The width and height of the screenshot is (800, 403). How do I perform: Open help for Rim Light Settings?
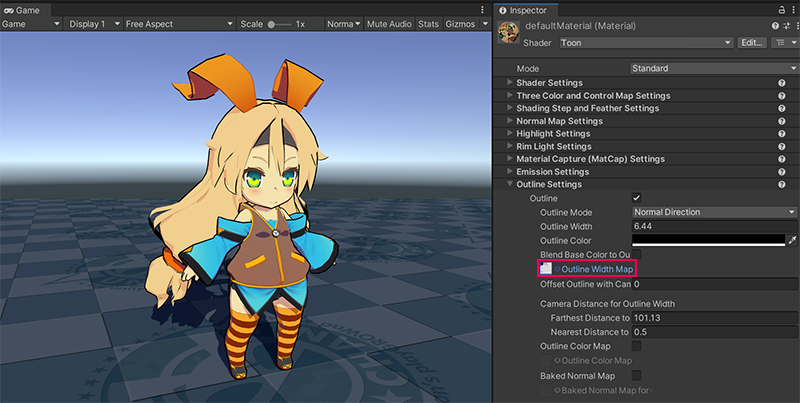[x=782, y=146]
